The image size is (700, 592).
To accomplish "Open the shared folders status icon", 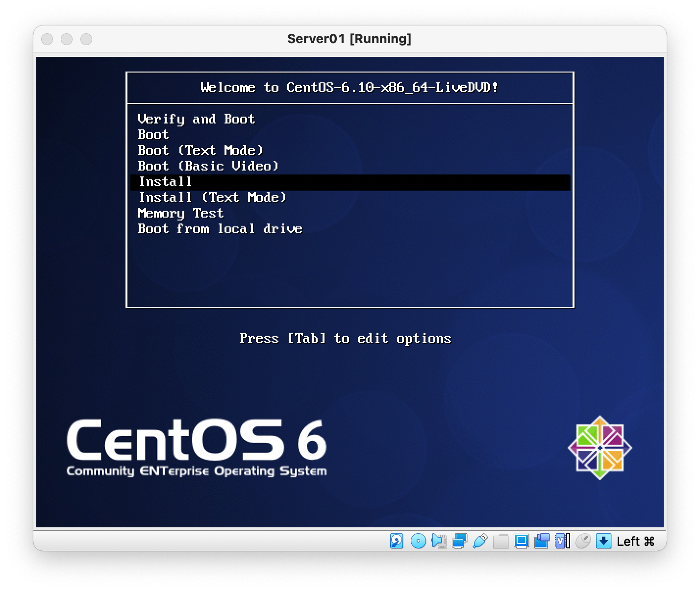I will click(x=500, y=541).
